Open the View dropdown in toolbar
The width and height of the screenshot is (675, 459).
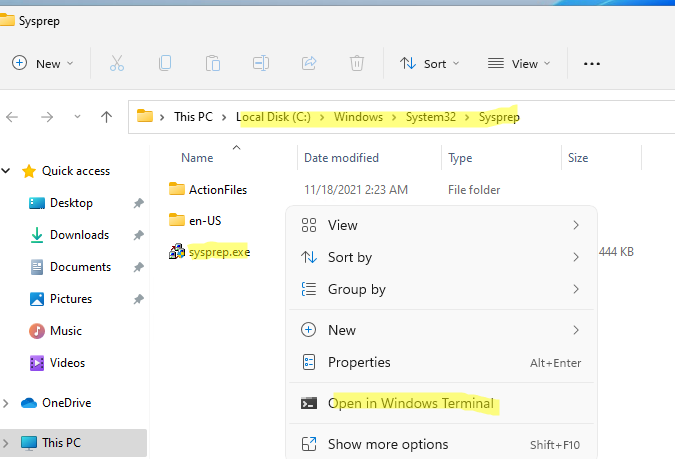[x=519, y=64]
